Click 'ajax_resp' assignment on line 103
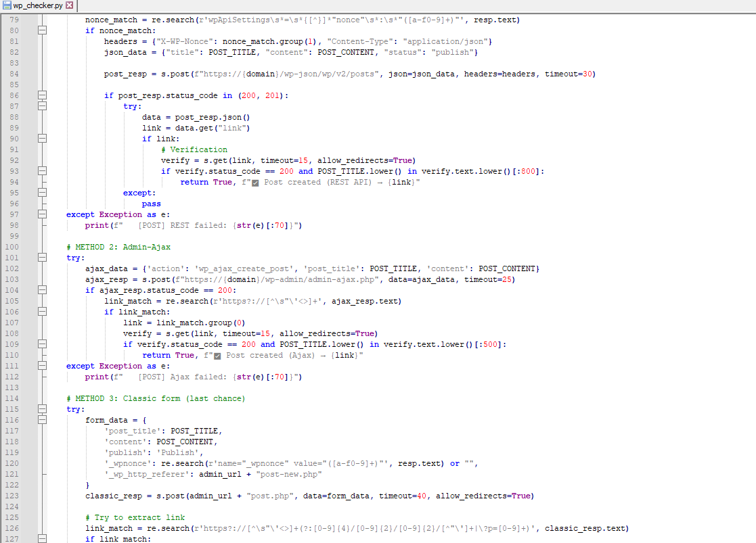 coord(106,279)
